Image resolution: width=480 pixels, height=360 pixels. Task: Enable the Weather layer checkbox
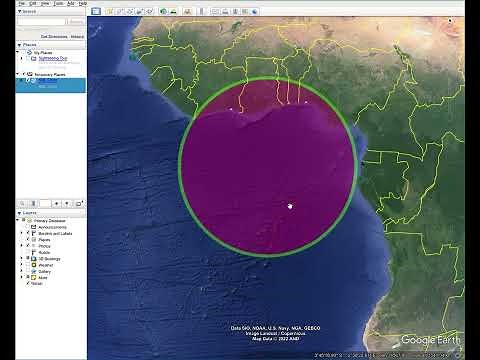click(28, 265)
